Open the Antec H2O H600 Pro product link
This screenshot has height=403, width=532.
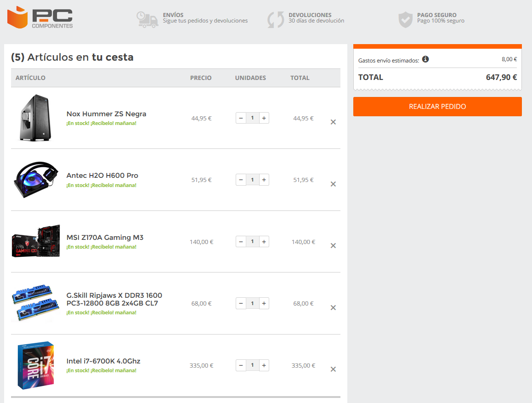[102, 176]
